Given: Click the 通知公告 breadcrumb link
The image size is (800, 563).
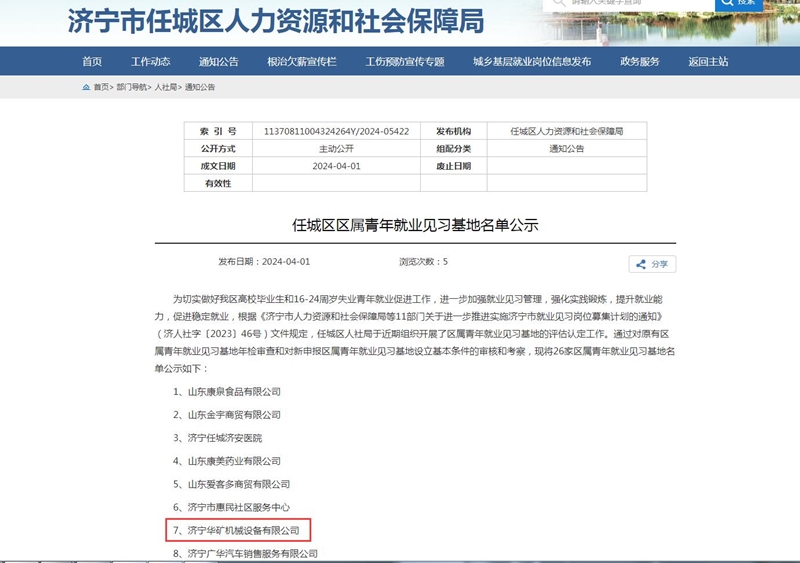Looking at the screenshot, I should 200,88.
